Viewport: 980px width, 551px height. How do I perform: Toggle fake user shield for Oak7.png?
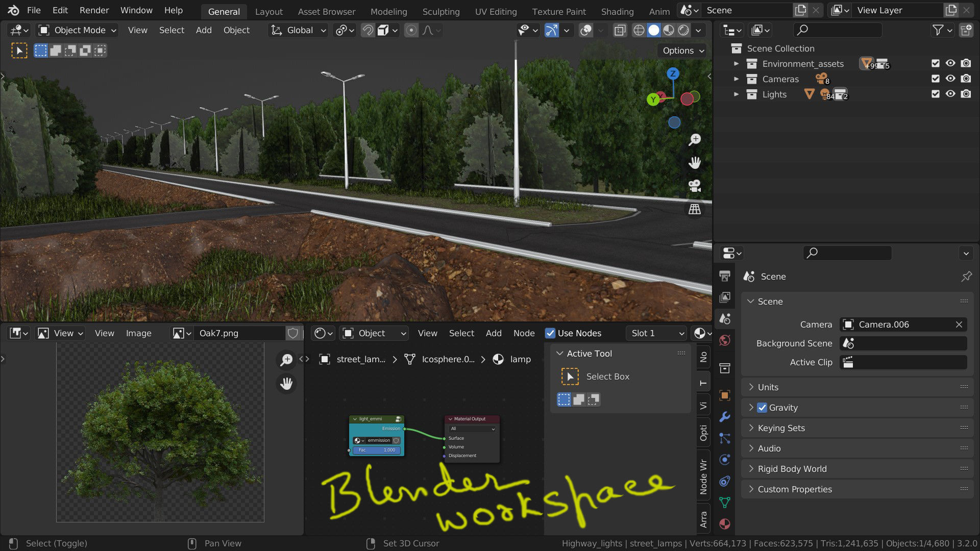(293, 333)
